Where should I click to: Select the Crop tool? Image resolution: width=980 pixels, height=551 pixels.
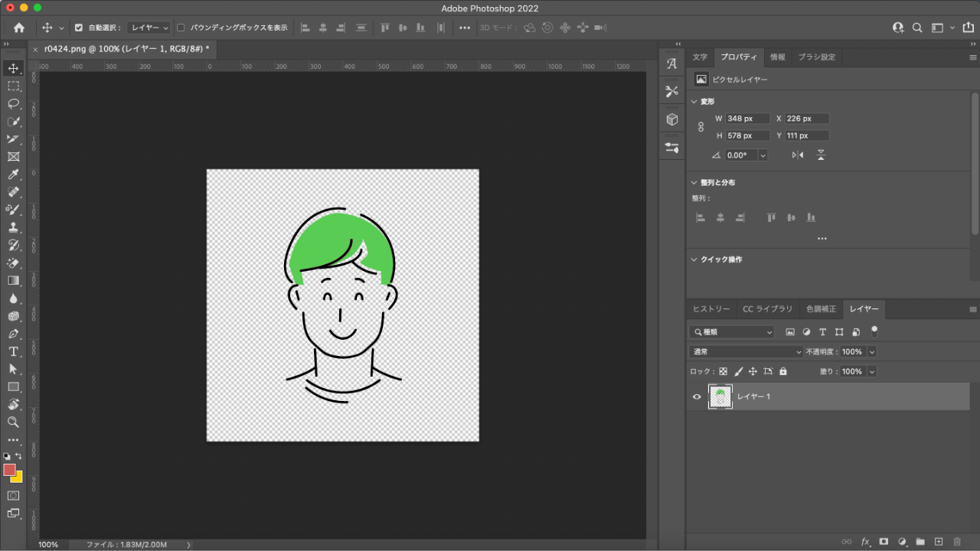click(x=14, y=139)
